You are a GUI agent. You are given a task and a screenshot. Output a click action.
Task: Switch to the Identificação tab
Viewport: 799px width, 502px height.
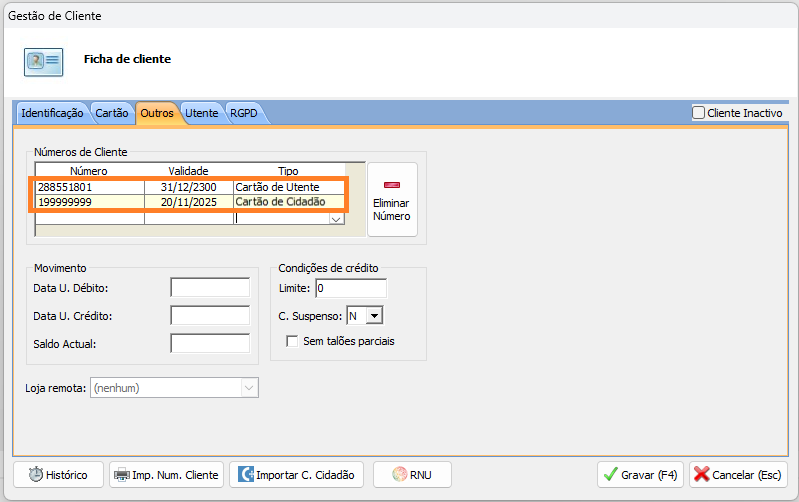pos(52,113)
